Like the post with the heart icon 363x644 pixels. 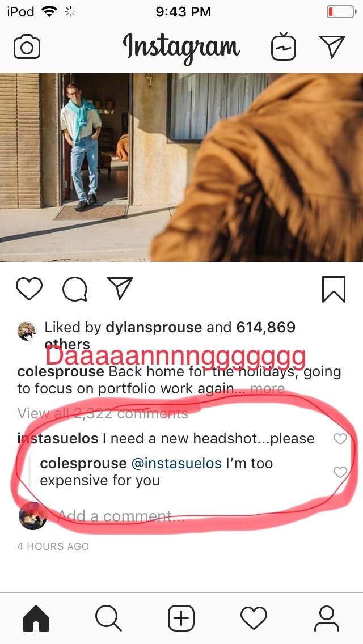coord(29,289)
